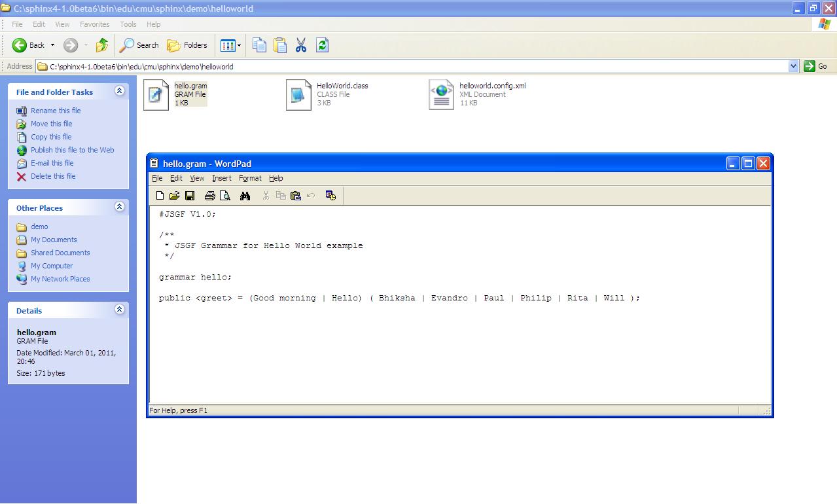Collapse the File and Folder Tasks panel
This screenshot has width=837, height=504.
coord(119,91)
